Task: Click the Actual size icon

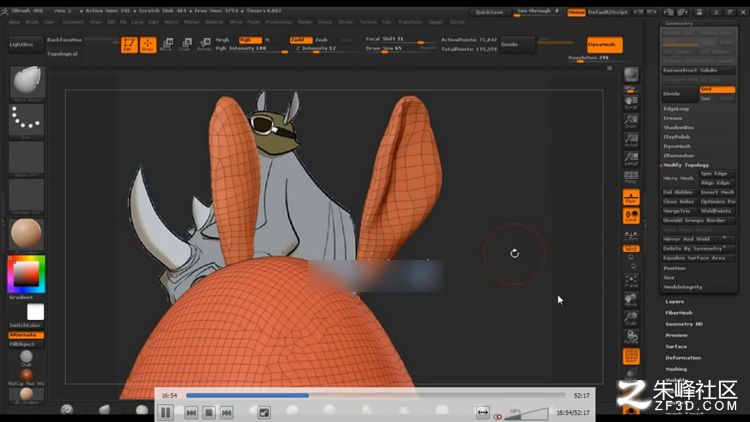Action: click(x=631, y=140)
